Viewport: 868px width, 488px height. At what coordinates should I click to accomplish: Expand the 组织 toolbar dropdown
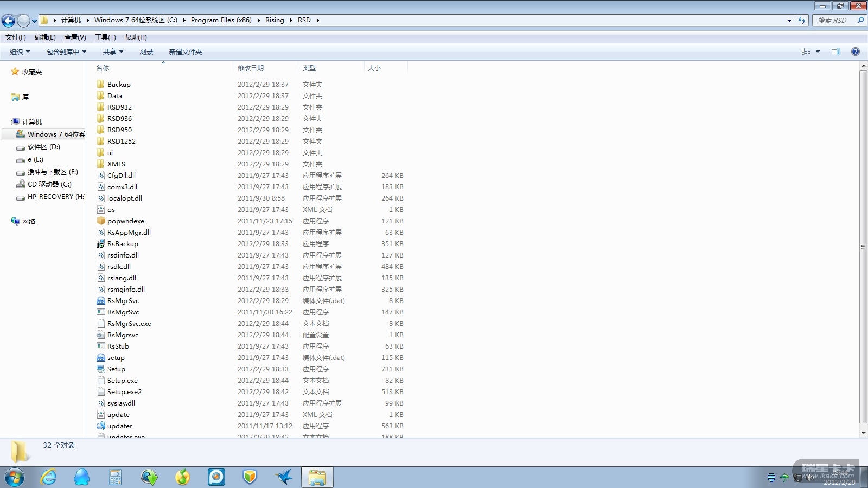20,52
